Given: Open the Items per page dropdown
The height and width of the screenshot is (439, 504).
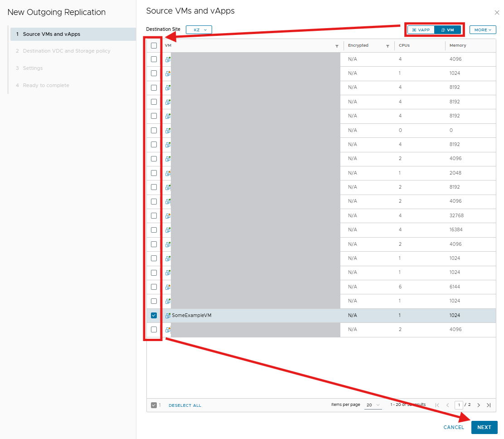Looking at the screenshot, I should coord(373,405).
